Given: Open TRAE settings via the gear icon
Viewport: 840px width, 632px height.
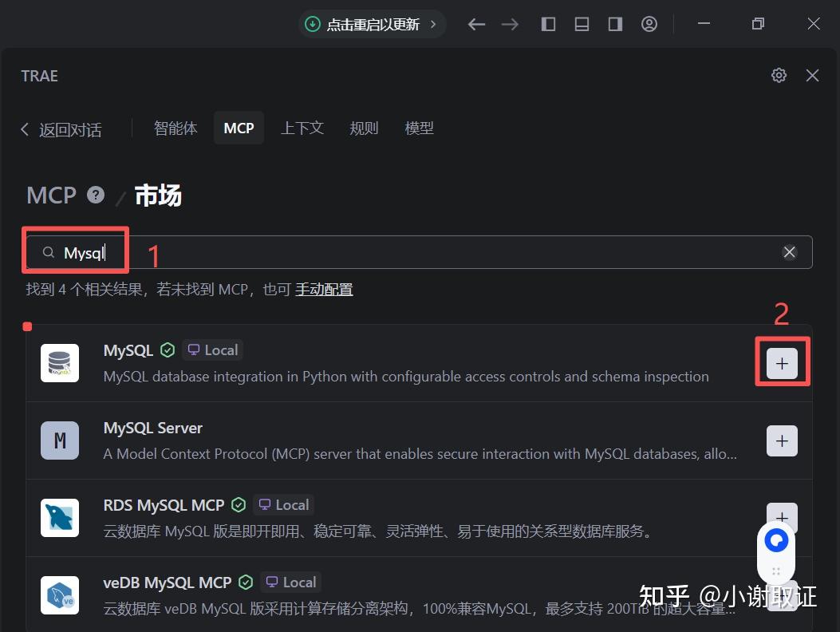Looking at the screenshot, I should tap(779, 75).
